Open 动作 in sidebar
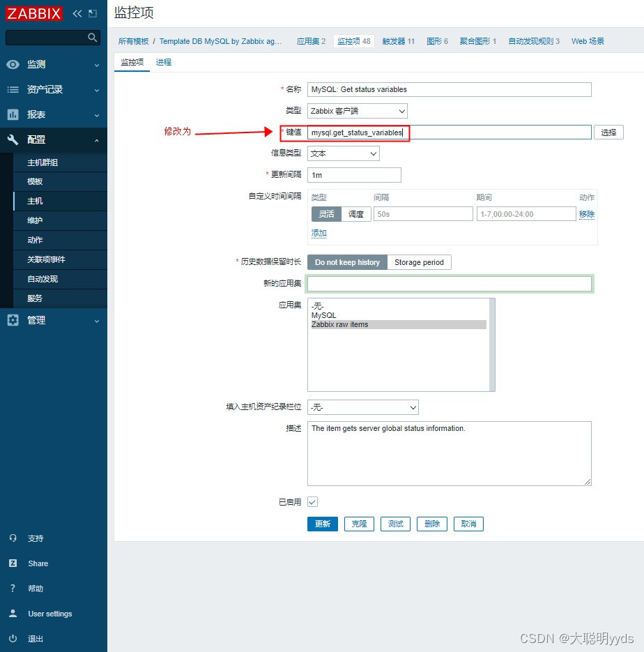This screenshot has width=644, height=652. [x=60, y=240]
